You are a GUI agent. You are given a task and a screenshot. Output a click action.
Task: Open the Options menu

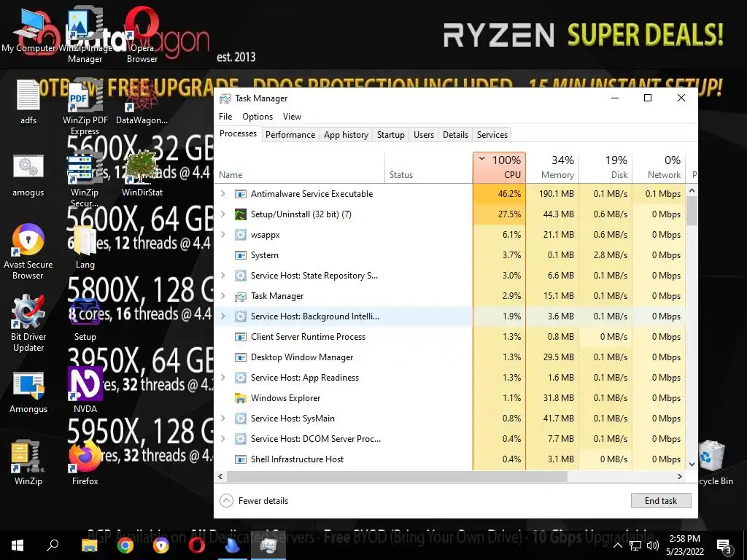pos(258,117)
